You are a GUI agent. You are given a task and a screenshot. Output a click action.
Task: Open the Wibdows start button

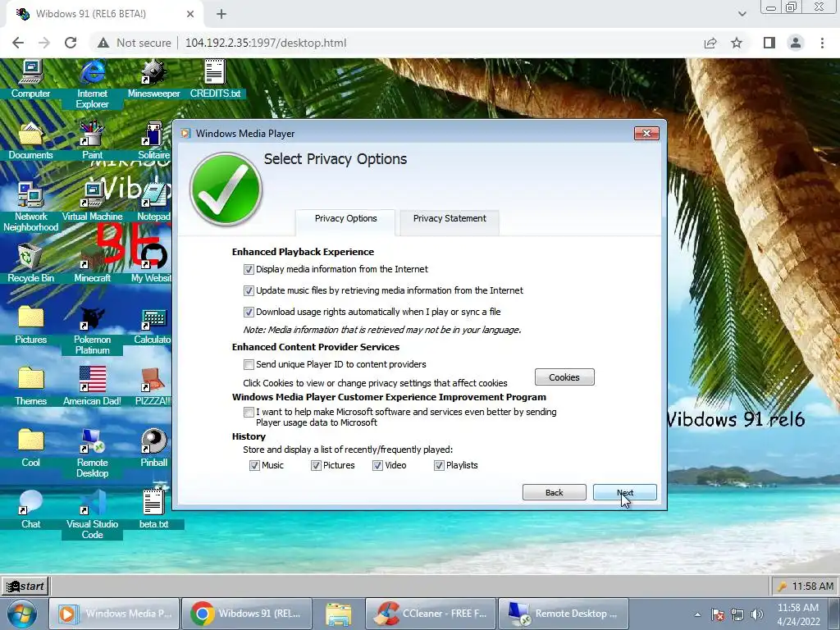pos(25,586)
